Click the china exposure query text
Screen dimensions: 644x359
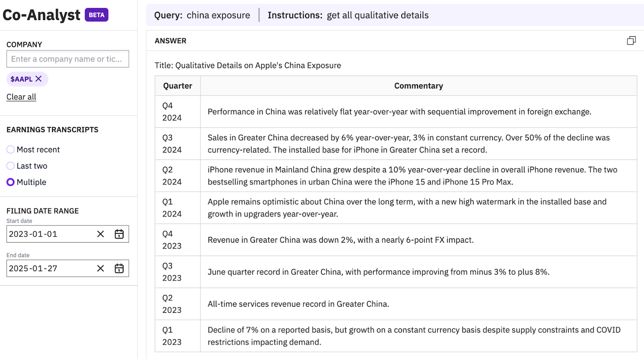(x=218, y=15)
